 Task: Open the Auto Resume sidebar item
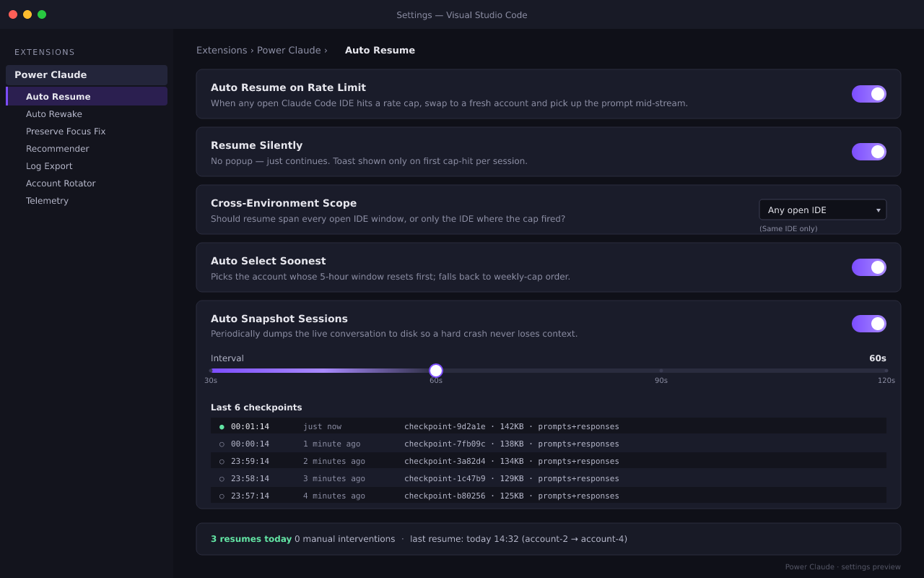[87, 96]
